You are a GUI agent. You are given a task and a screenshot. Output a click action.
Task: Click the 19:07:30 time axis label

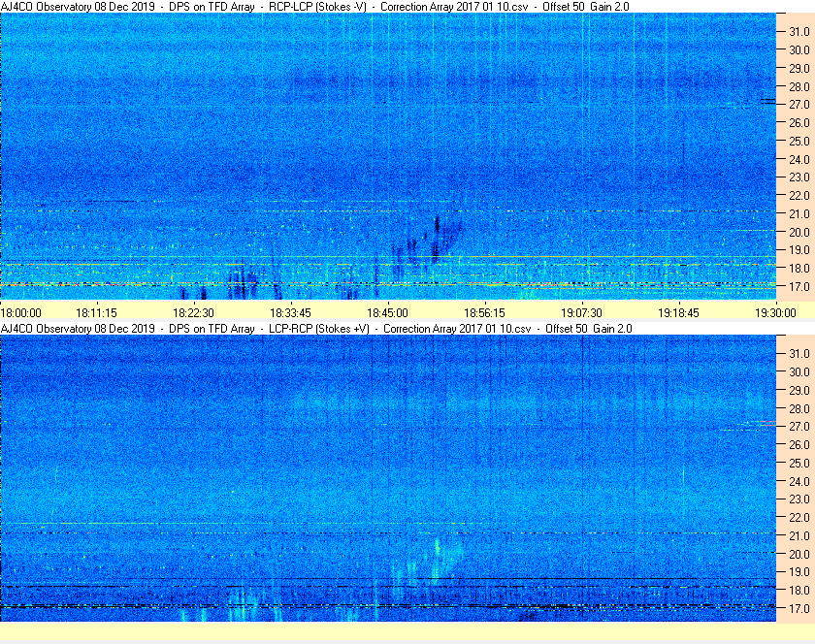point(581,313)
